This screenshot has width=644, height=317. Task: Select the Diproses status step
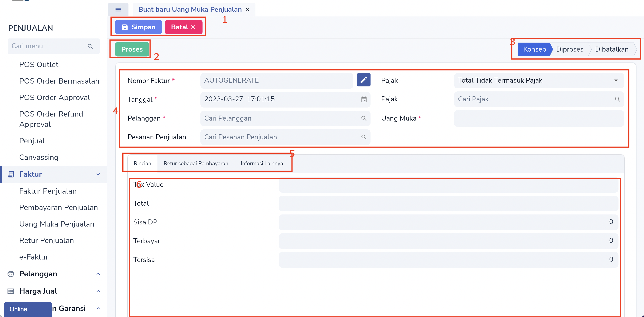[570, 49]
